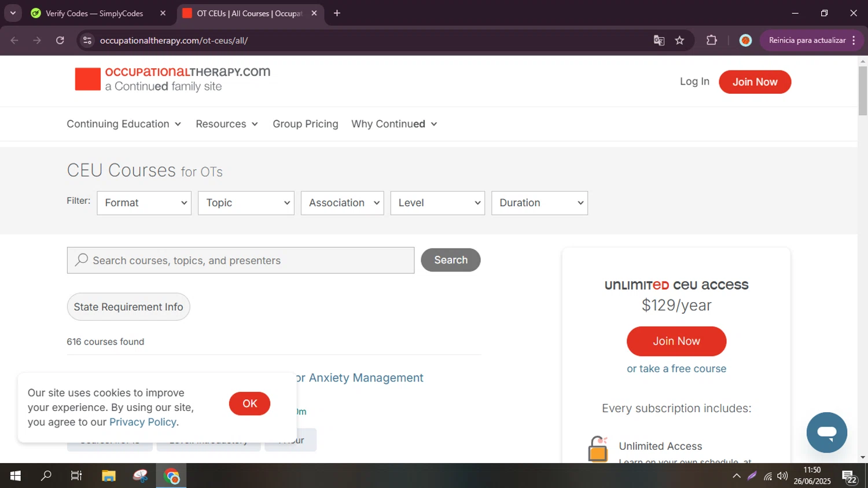Go back to the previous page
Screen dimensions: 868x488
click(x=14, y=41)
